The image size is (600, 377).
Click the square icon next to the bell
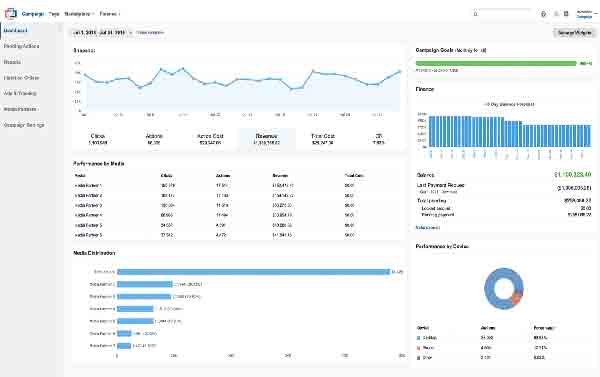tap(566, 14)
